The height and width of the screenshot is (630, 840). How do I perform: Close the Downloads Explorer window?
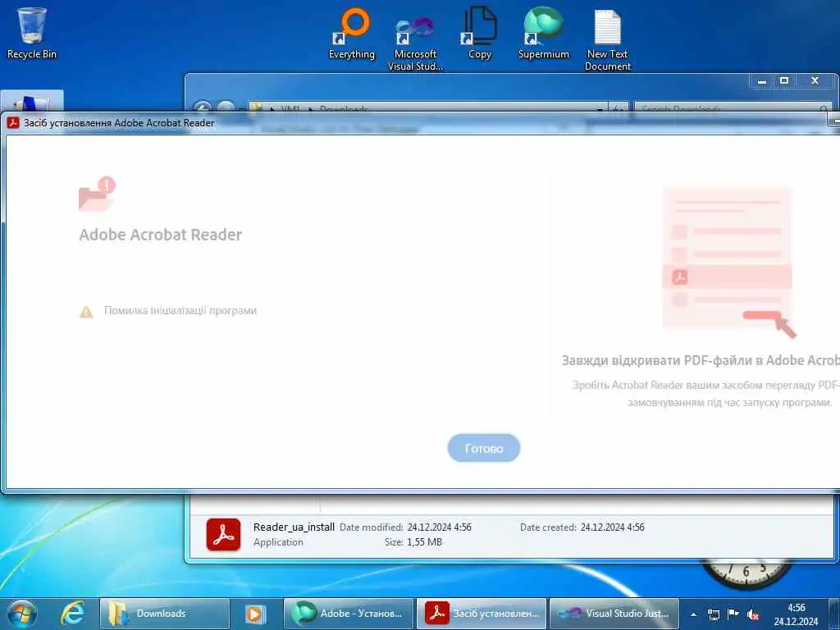click(x=815, y=81)
